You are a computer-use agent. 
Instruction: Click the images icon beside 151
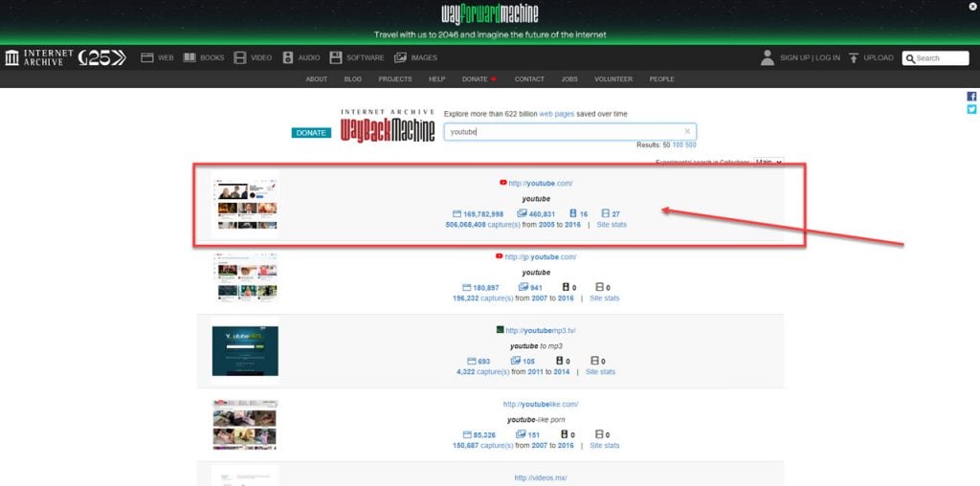pos(521,434)
